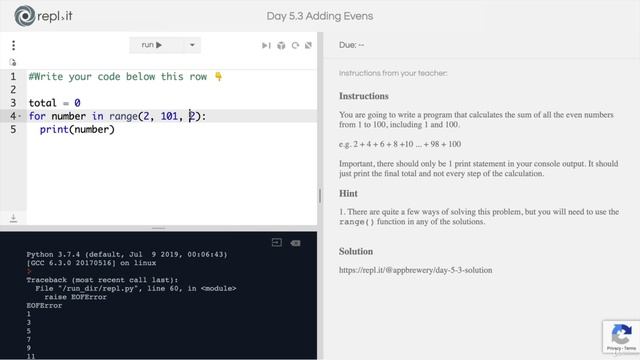Screen dimensions: 640x360
Task: Click the Solution heading
Action: pos(356,251)
